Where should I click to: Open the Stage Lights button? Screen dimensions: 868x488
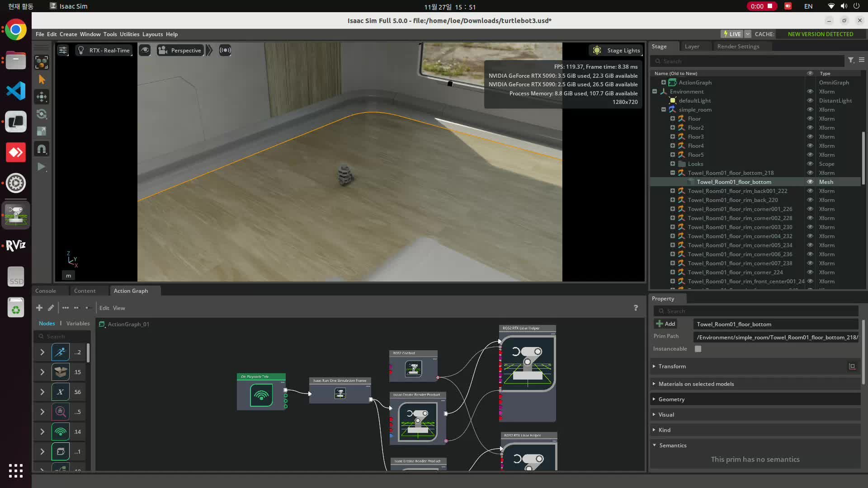pos(616,50)
